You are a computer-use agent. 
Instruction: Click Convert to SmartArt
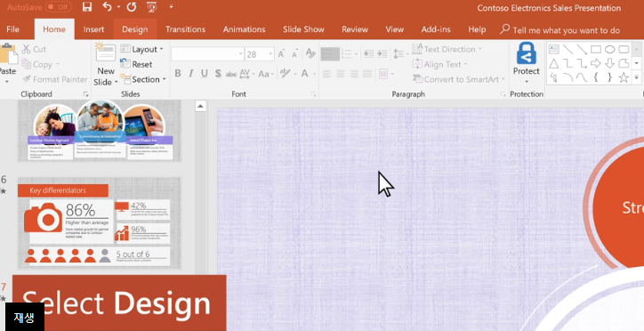coord(458,79)
